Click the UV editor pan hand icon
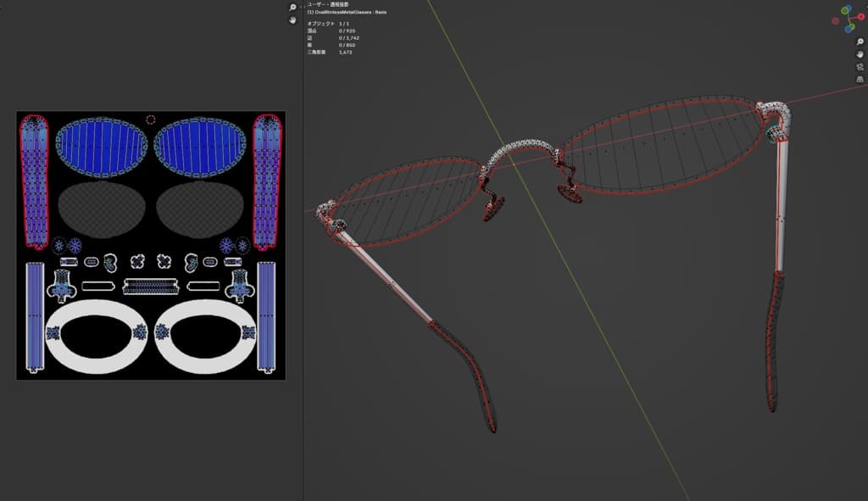Image resolution: width=868 pixels, height=501 pixels. tap(292, 19)
